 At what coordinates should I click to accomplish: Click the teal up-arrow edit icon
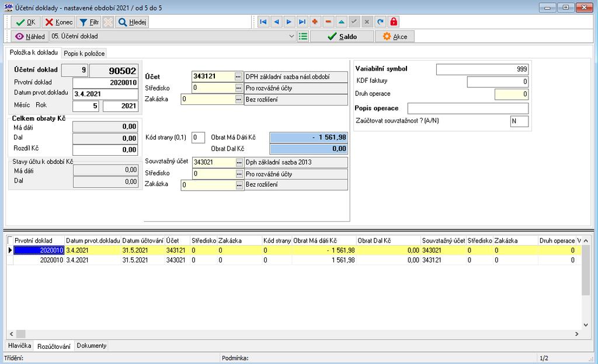click(x=341, y=22)
